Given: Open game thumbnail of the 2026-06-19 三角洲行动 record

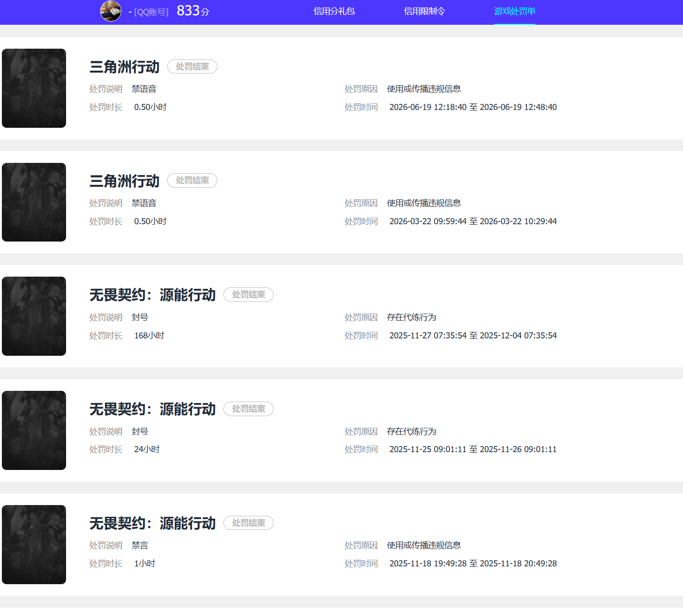Looking at the screenshot, I should [34, 88].
